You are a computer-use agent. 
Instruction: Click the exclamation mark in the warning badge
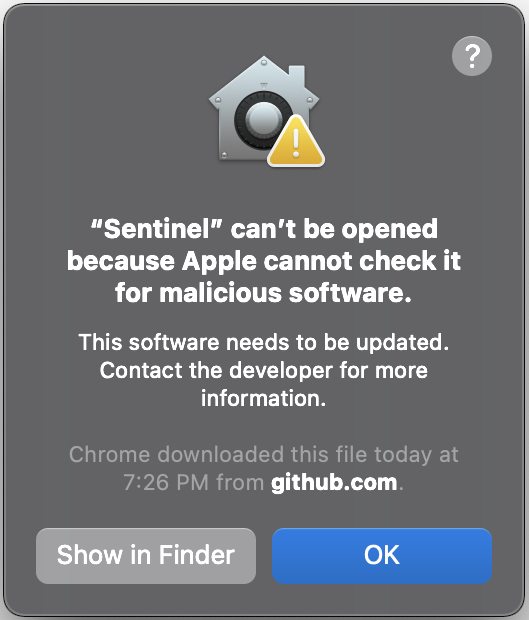[x=296, y=143]
